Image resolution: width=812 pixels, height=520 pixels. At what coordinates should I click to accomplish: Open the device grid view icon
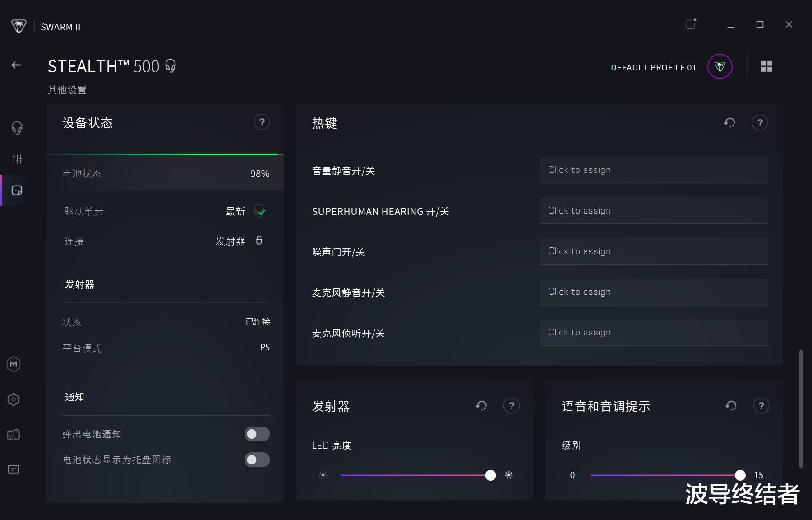766,67
